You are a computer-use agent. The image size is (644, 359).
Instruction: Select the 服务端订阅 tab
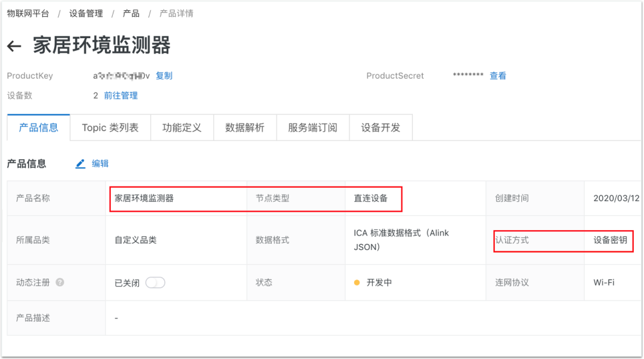pyautogui.click(x=312, y=128)
